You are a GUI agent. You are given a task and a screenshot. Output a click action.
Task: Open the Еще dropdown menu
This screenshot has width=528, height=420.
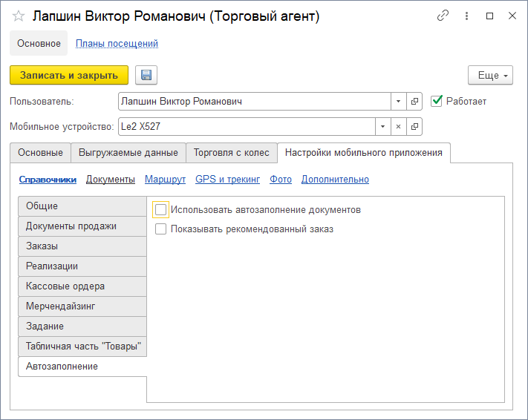coord(490,75)
